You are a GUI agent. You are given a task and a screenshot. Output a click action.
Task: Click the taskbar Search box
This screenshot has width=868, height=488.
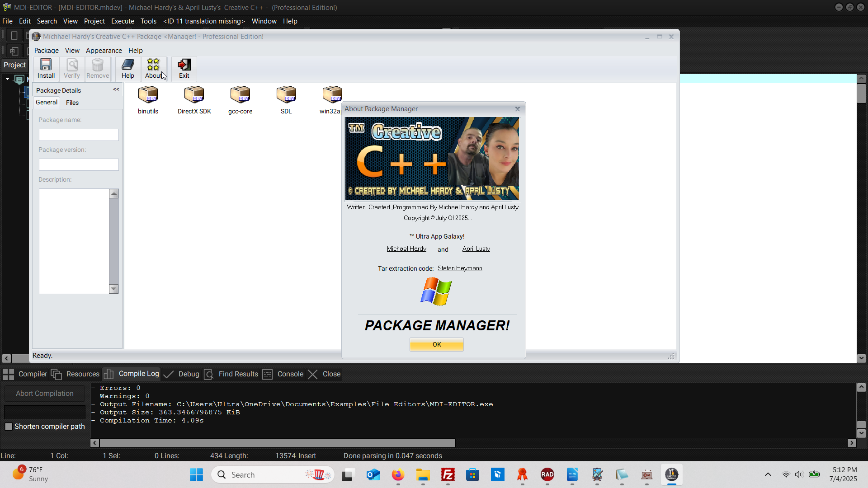point(273,475)
